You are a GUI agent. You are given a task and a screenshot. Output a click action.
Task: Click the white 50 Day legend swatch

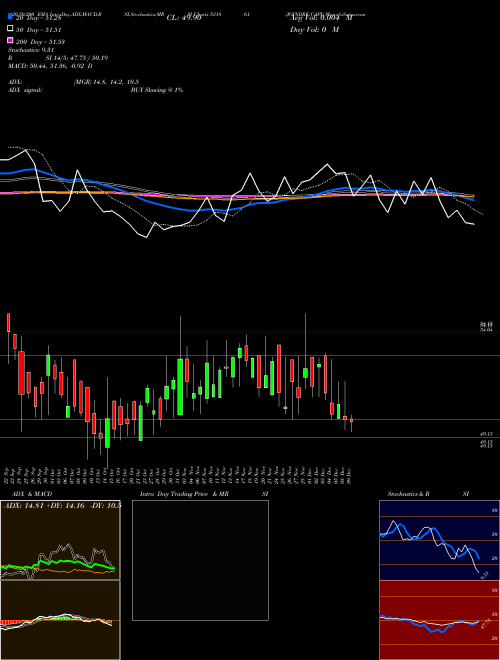point(10,29)
